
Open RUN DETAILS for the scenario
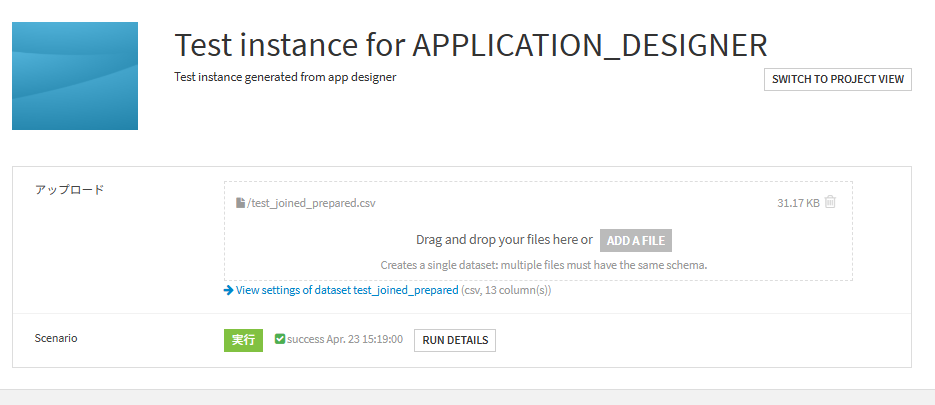455,340
